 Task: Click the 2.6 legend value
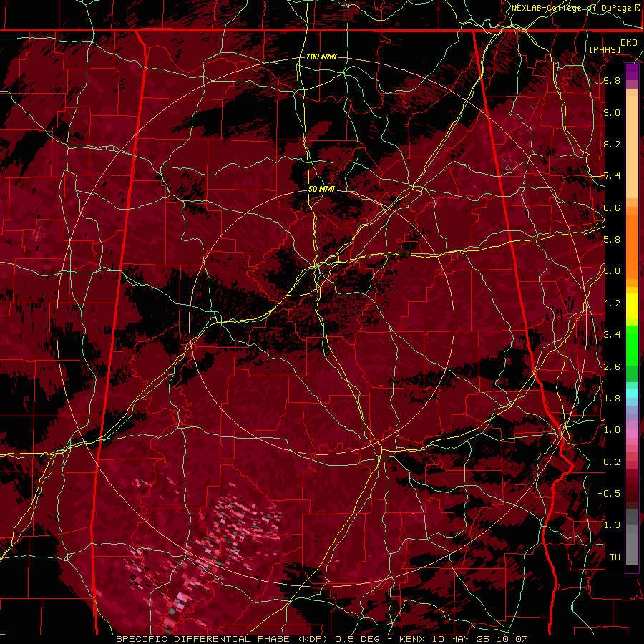[x=612, y=366]
